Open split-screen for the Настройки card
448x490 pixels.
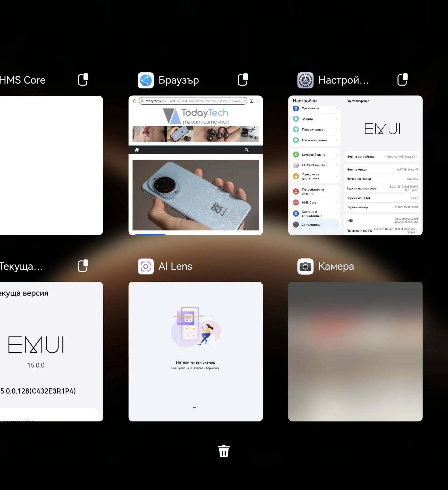[402, 79]
